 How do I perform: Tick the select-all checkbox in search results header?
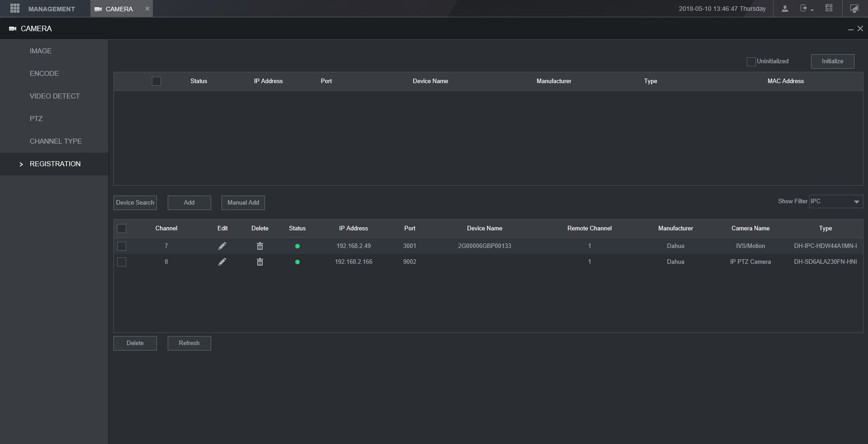pyautogui.click(x=156, y=81)
